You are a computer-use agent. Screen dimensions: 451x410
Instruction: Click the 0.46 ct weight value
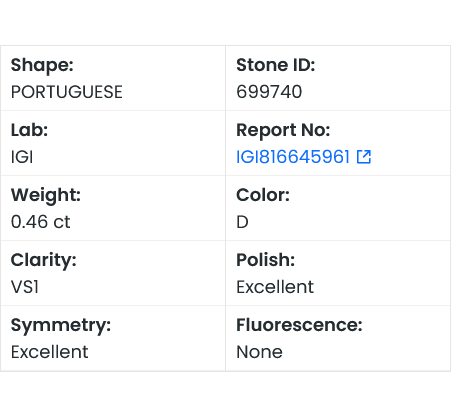pos(41,222)
